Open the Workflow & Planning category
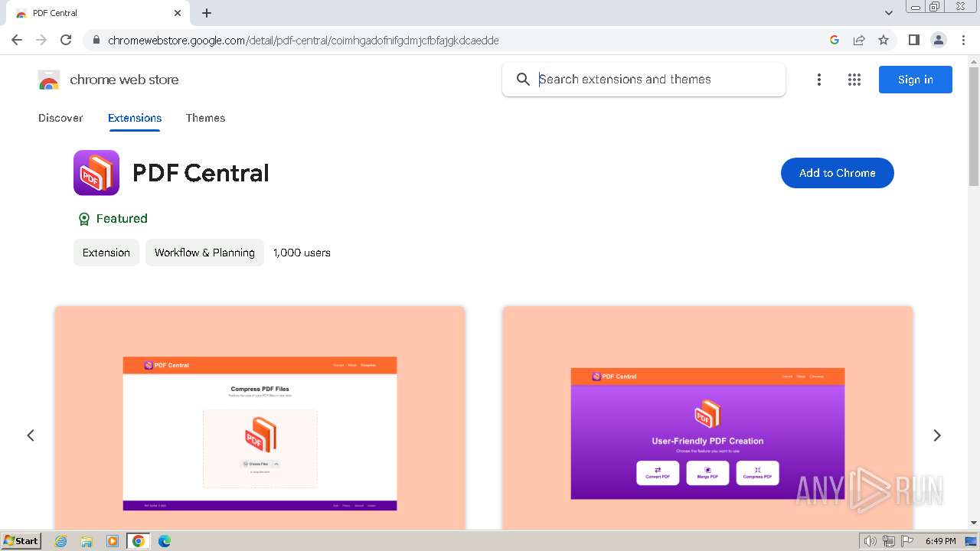 click(x=204, y=253)
